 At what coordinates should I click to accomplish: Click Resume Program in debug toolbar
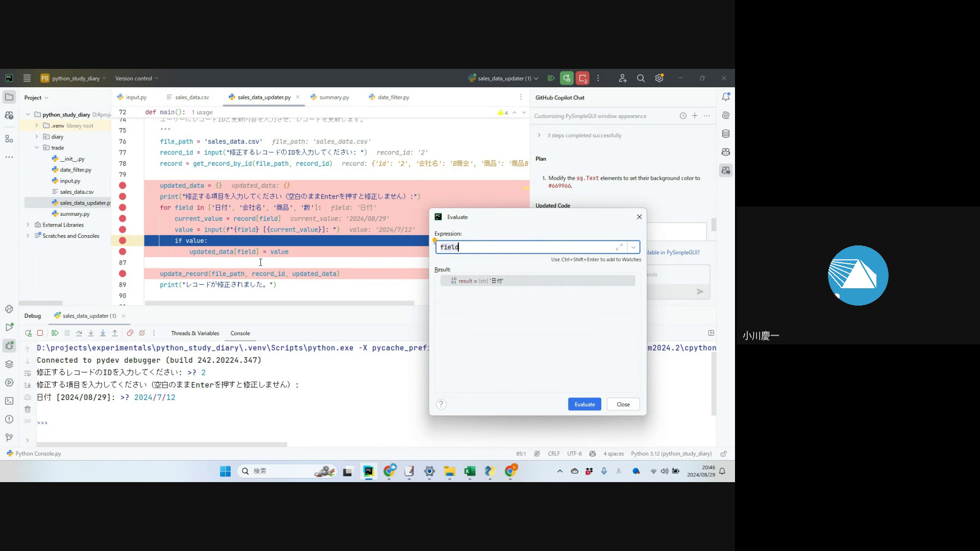[x=55, y=333]
